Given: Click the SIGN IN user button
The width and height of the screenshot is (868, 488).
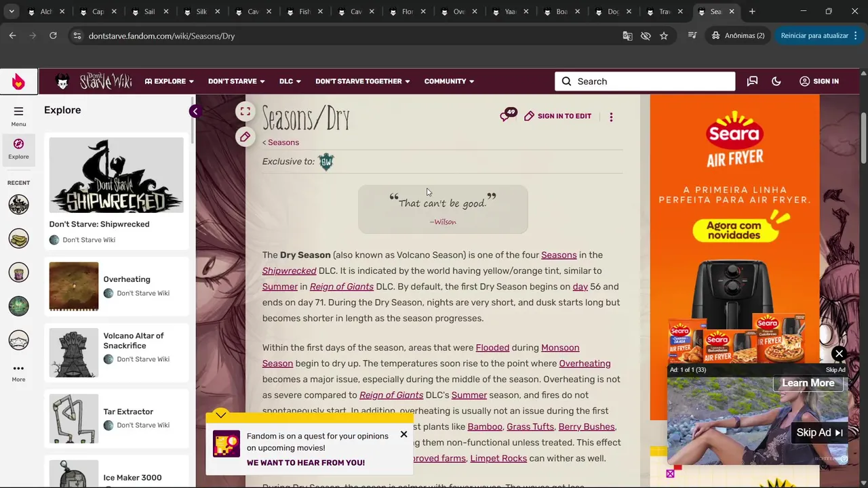Looking at the screenshot, I should click(819, 81).
